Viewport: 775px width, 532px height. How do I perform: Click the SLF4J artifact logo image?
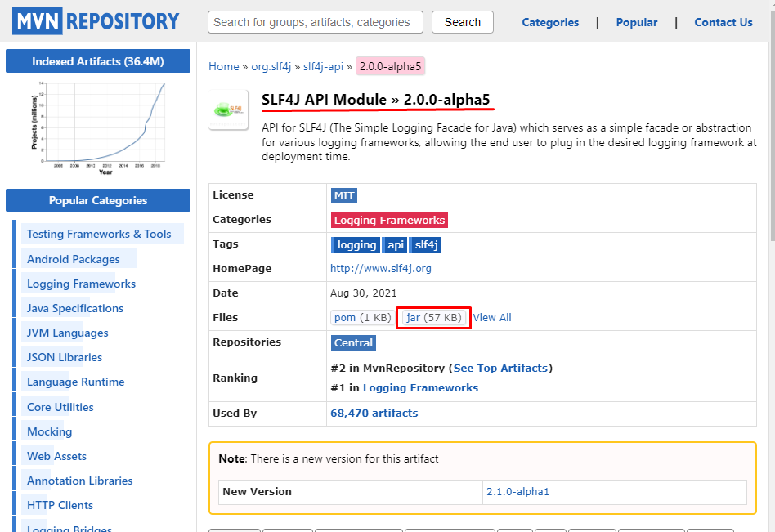[x=228, y=110]
